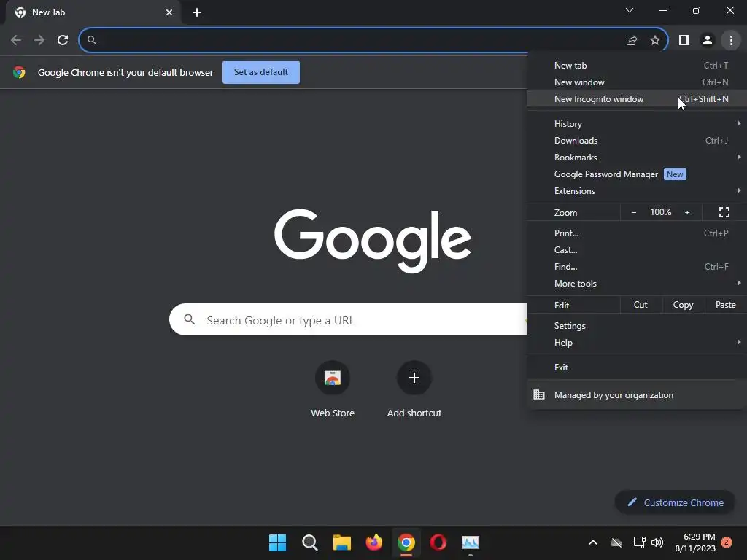Click the Chrome taskbar icon
Image resolution: width=747 pixels, height=560 pixels.
pos(406,542)
